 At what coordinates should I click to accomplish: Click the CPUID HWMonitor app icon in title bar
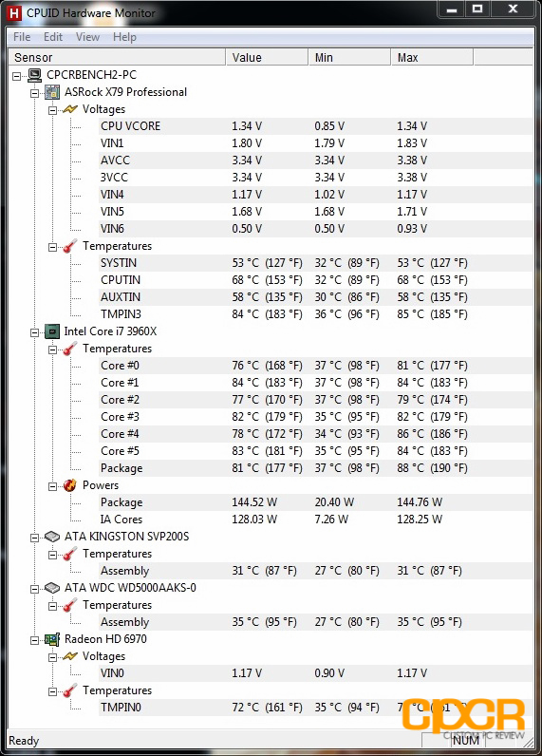click(x=14, y=13)
